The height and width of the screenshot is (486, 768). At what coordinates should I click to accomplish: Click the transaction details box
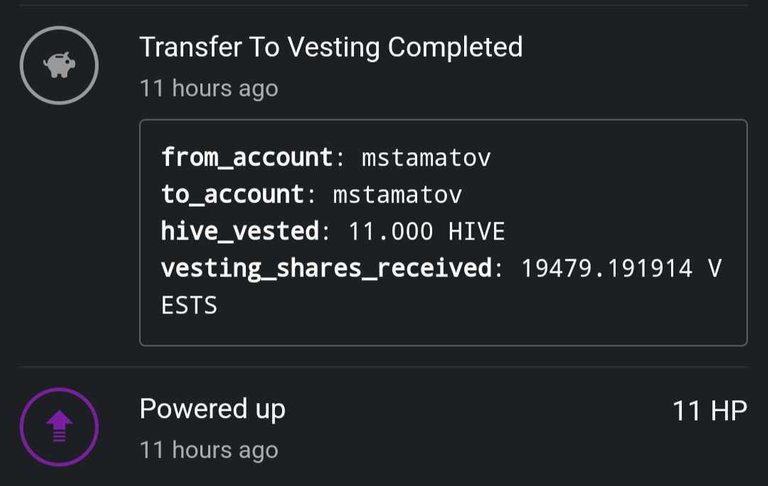pyautogui.click(x=443, y=233)
